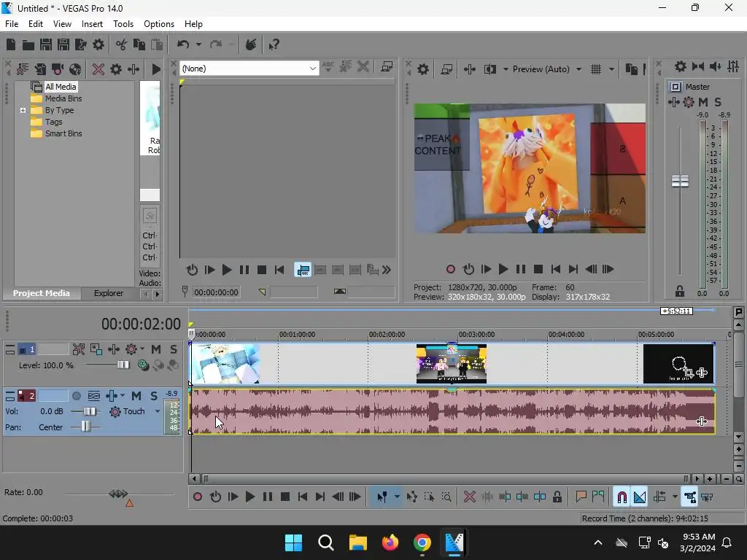This screenshot has width=747, height=560.
Task: Open Event Pan/Crop on black clip
Action: [x=689, y=373]
